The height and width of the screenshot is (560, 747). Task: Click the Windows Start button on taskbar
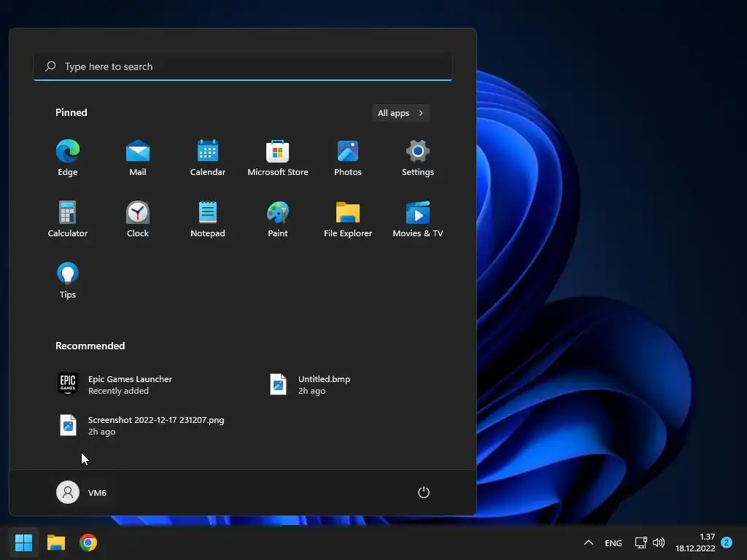pos(23,542)
